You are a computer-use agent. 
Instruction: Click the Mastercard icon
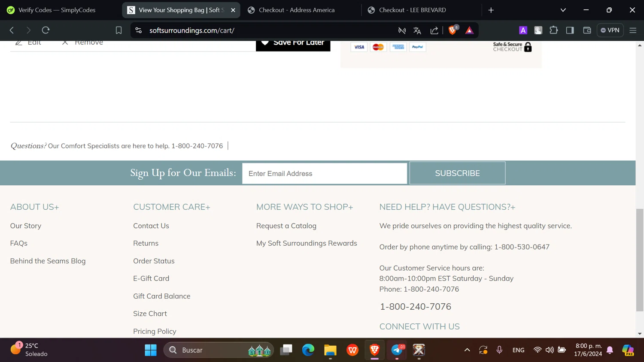(378, 47)
